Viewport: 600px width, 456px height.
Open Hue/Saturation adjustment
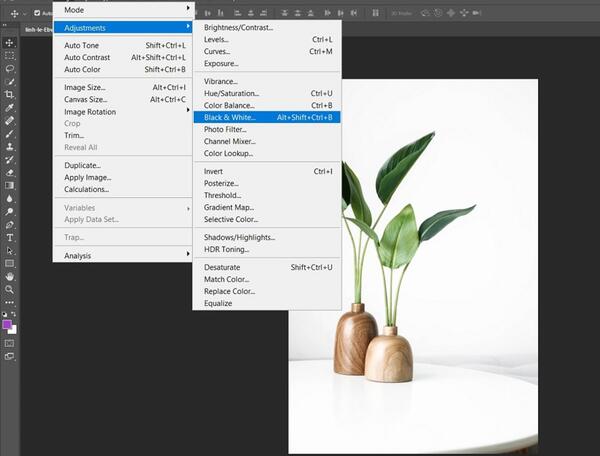[x=267, y=93]
